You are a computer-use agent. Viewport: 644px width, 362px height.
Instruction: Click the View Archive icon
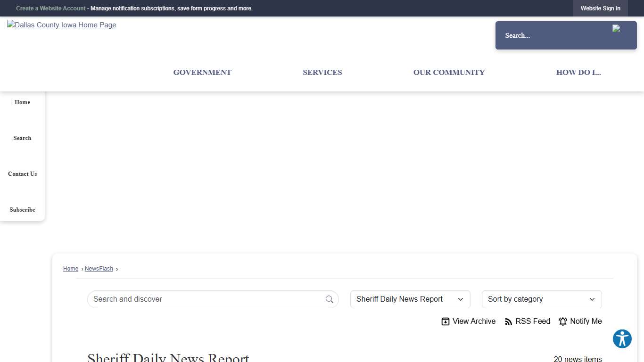coord(445,321)
